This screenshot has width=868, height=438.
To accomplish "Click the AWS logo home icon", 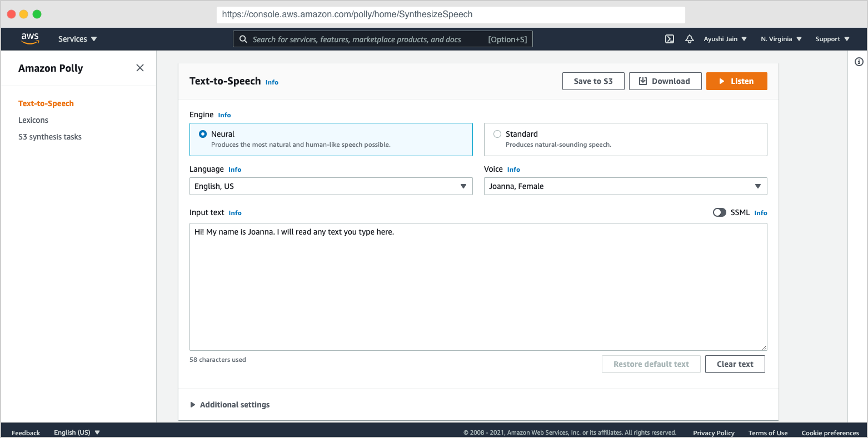I will 30,38.
